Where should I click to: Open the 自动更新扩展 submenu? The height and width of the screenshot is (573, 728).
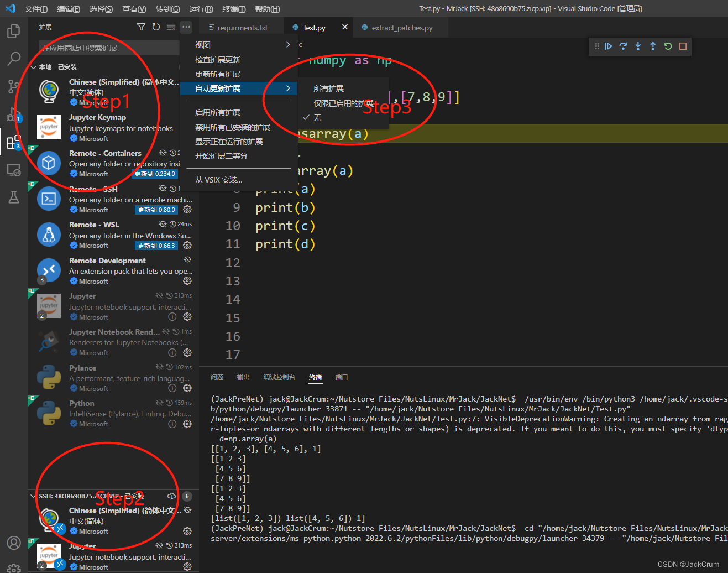click(239, 88)
